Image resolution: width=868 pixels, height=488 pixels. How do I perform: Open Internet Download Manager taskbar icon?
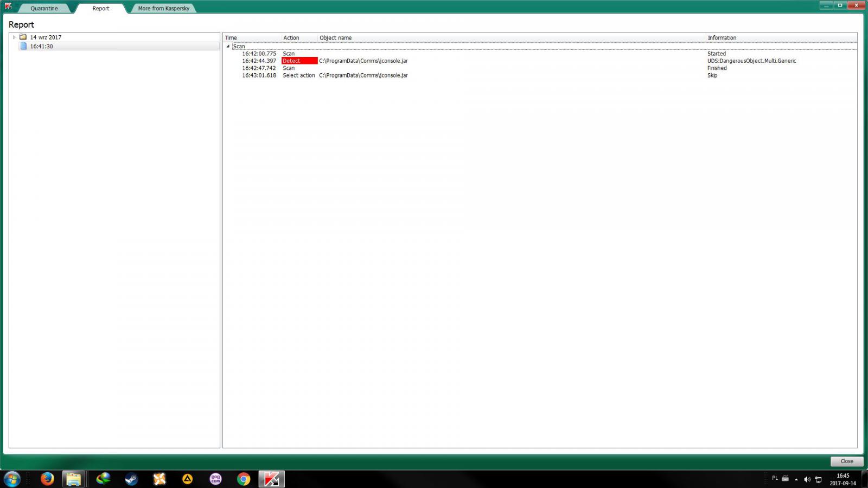point(103,479)
